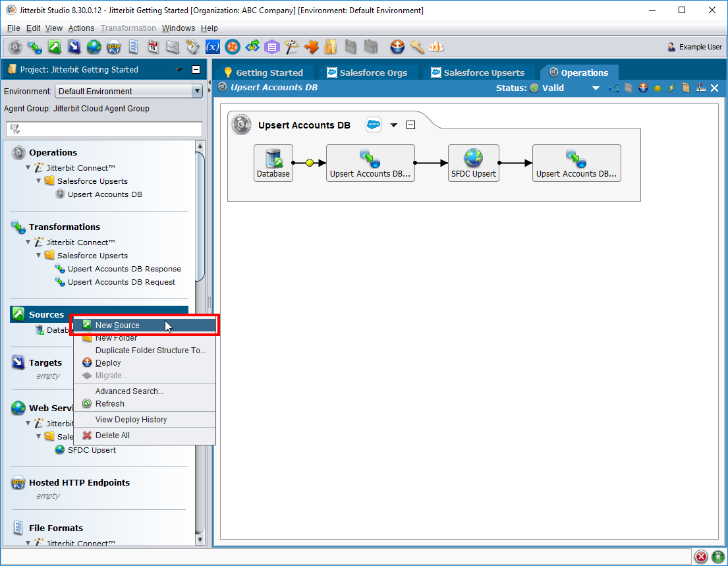Collapse the project panel with minus button
The width and height of the screenshot is (728, 566).
pyautogui.click(x=196, y=70)
